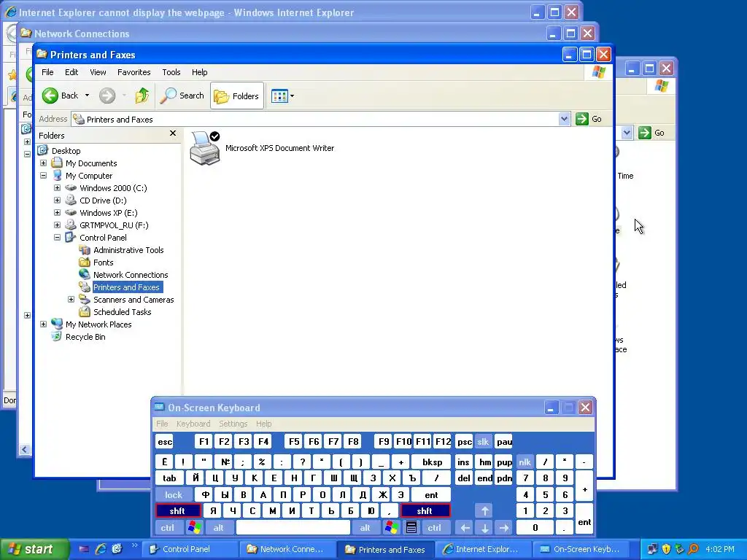Open the Help menu in Printers and Faxes
Viewport: 747px width, 560px height.
tap(200, 72)
